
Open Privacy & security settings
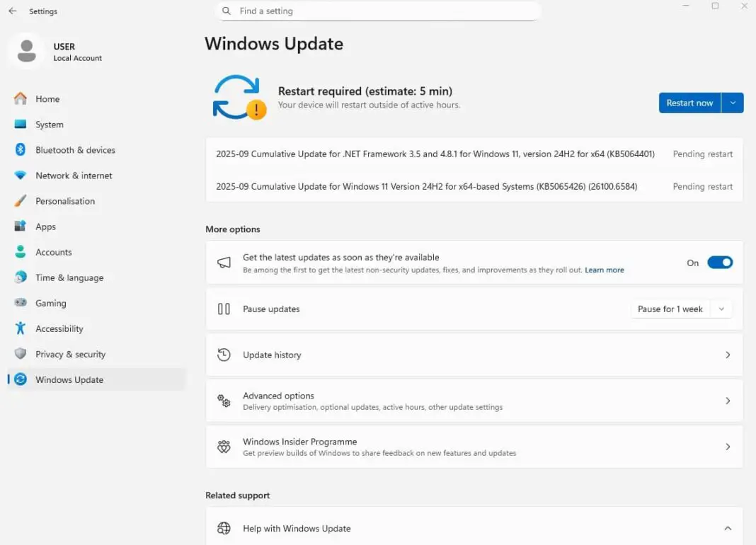pos(71,353)
